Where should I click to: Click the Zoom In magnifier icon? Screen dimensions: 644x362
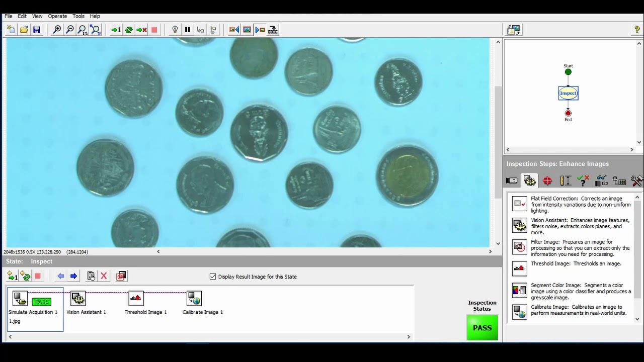tap(57, 30)
